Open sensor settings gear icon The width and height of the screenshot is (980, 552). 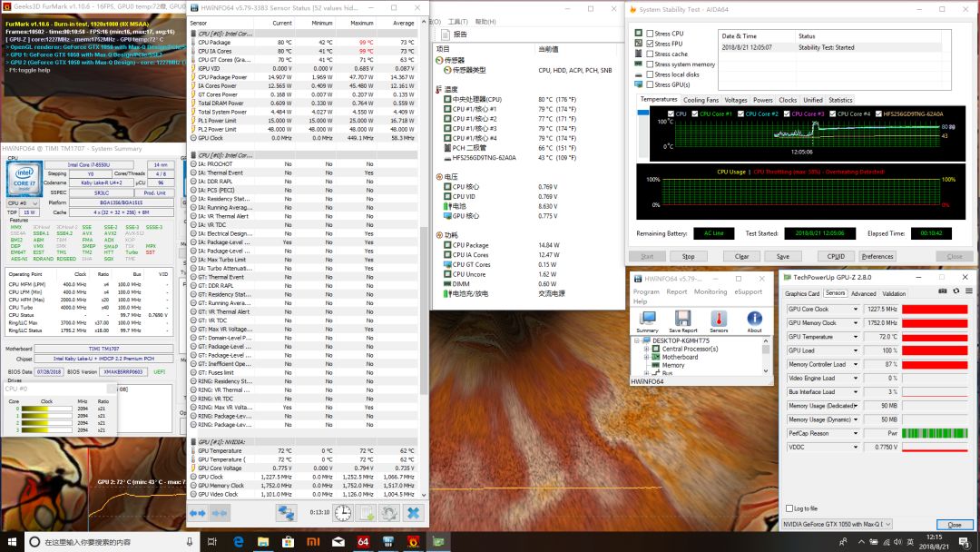pyautogui.click(x=389, y=513)
